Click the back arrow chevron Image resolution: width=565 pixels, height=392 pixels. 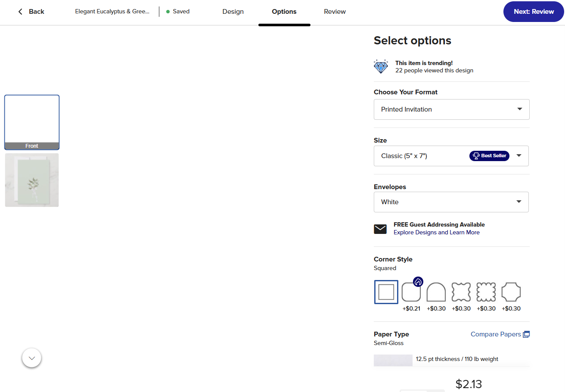point(20,12)
